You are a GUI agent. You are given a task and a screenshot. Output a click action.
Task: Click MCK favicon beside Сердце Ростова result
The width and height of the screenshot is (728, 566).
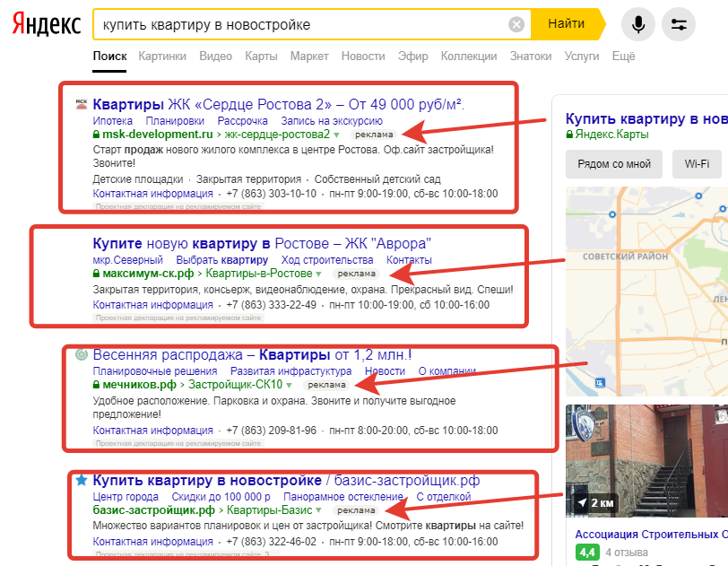coord(82,104)
